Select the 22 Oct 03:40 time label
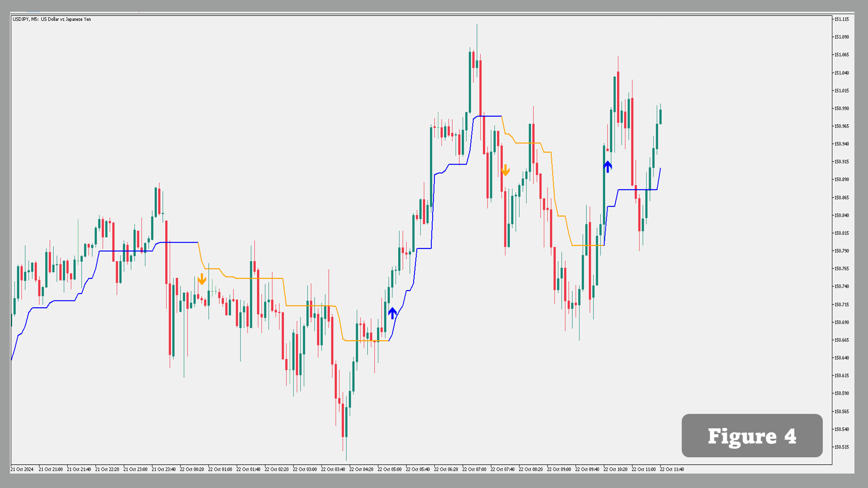Image resolution: width=868 pixels, height=488 pixels. [333, 469]
